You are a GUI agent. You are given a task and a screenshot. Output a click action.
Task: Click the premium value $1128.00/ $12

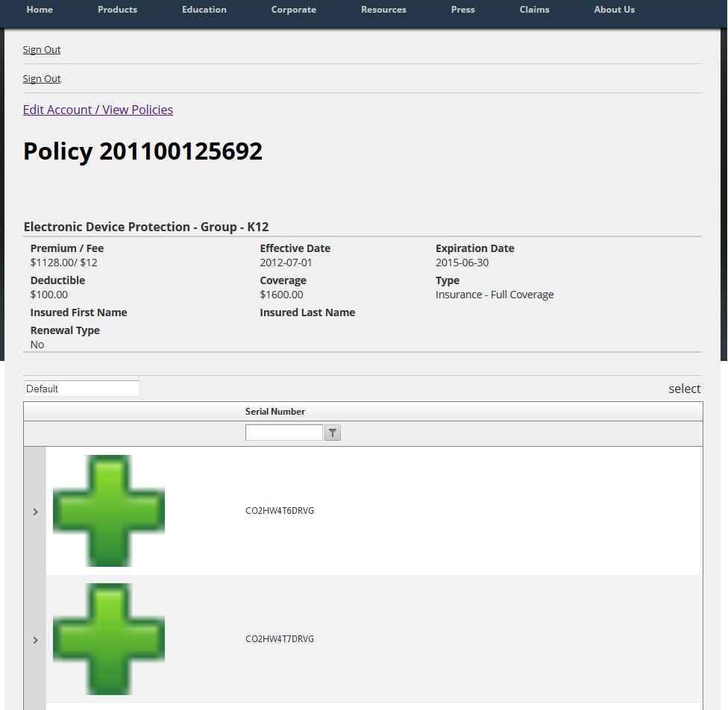click(x=64, y=263)
